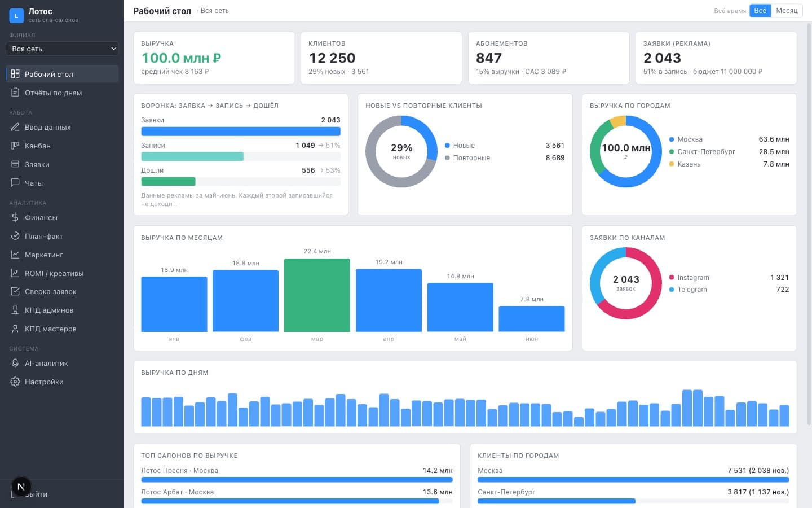Click the Сверка заявок checkmark icon

pos(15,291)
